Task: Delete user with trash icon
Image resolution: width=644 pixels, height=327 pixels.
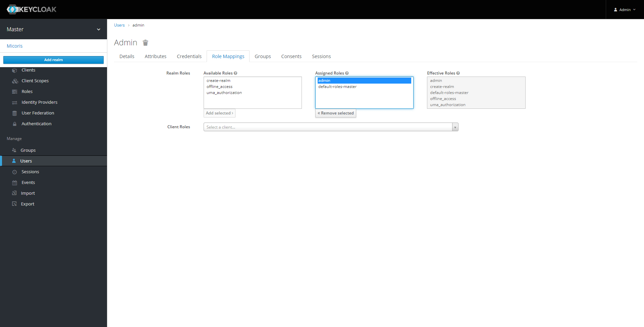Action: click(145, 43)
